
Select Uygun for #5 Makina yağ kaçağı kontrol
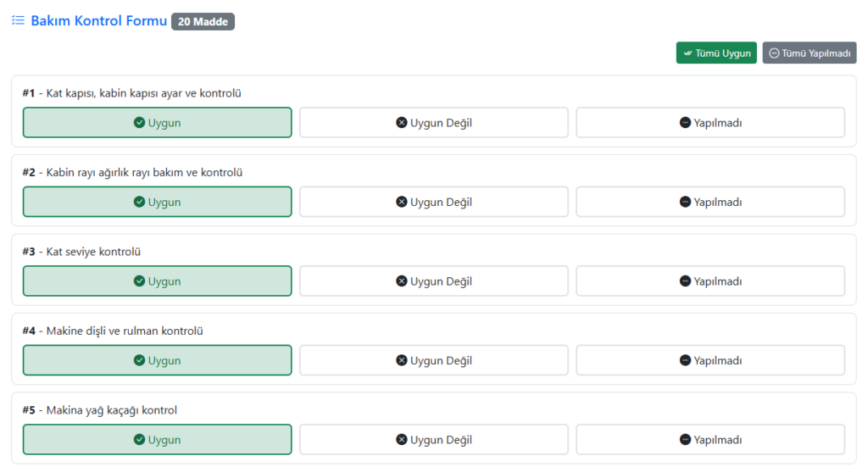point(157,439)
